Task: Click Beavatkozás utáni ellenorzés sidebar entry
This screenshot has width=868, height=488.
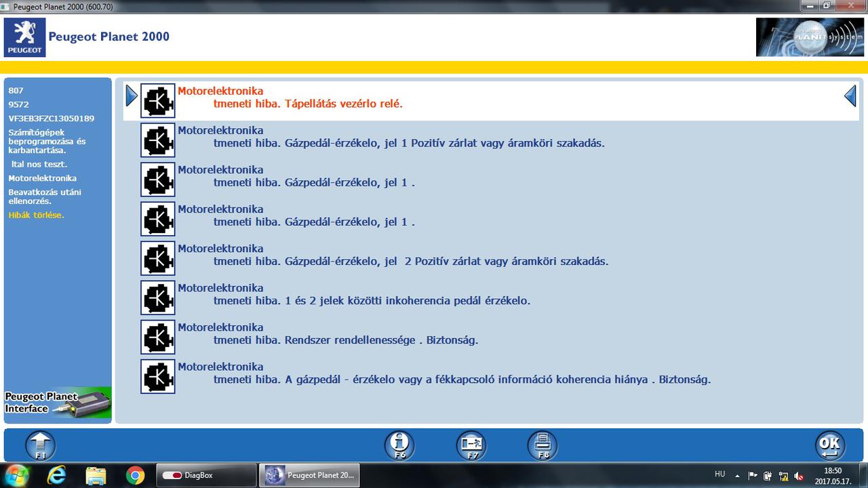Action: (45, 197)
